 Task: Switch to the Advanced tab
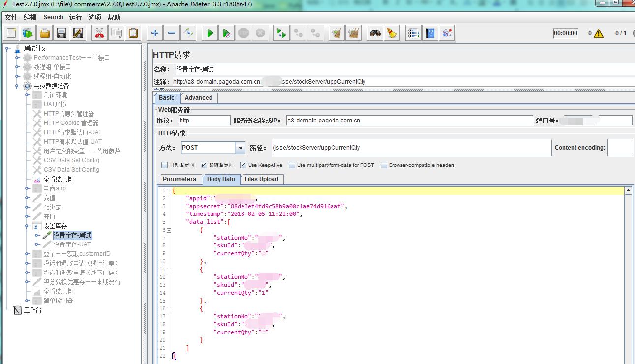tap(199, 98)
